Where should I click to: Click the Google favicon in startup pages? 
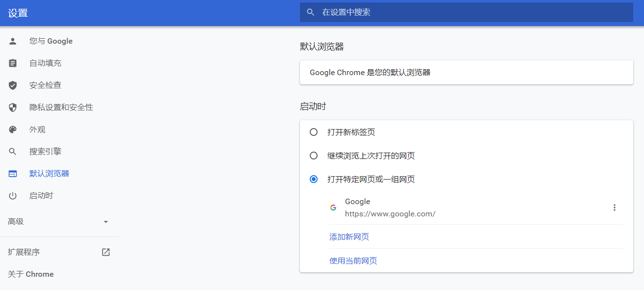coord(333,208)
